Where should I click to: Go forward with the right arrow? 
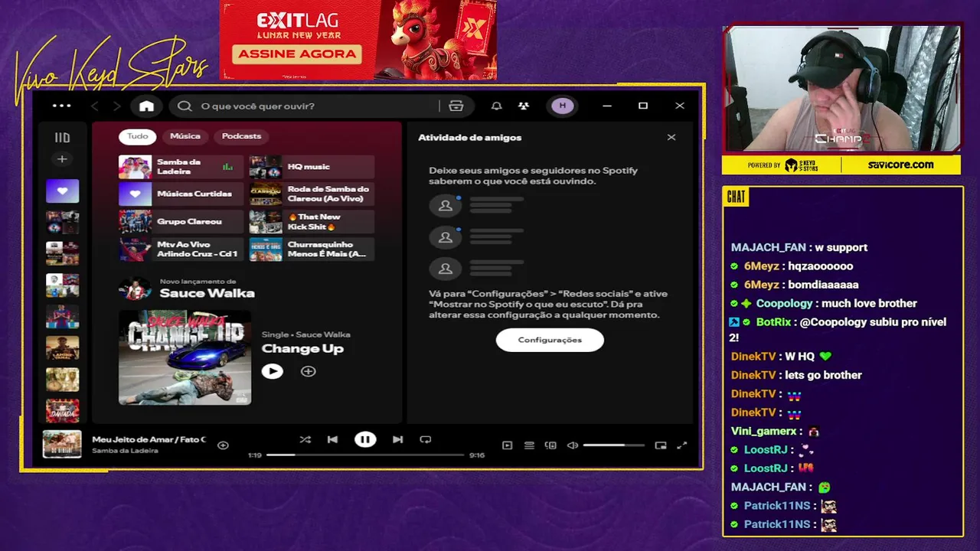pyautogui.click(x=116, y=106)
